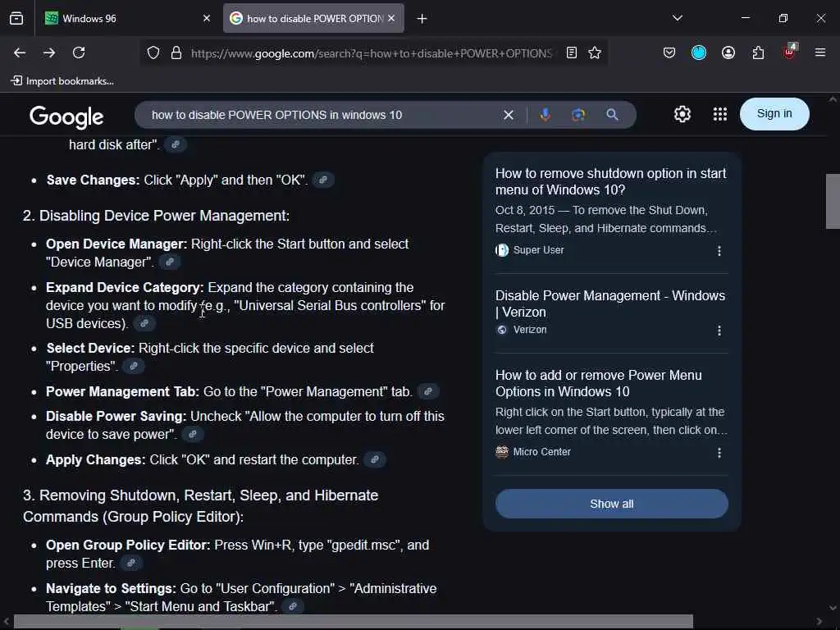Click the horizontal scrollbar at bottom
The image size is (840, 630).
click(354, 622)
